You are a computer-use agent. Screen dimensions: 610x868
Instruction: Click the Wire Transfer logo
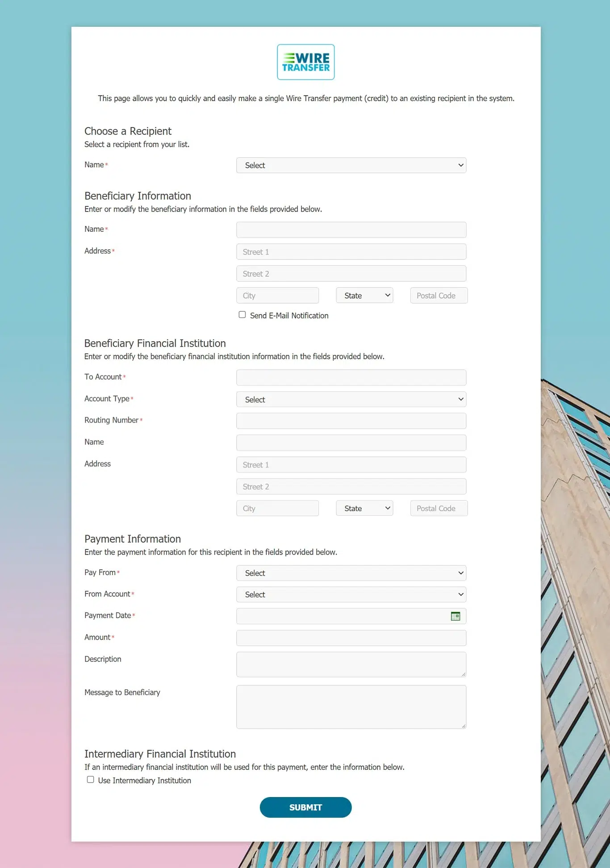pos(305,62)
